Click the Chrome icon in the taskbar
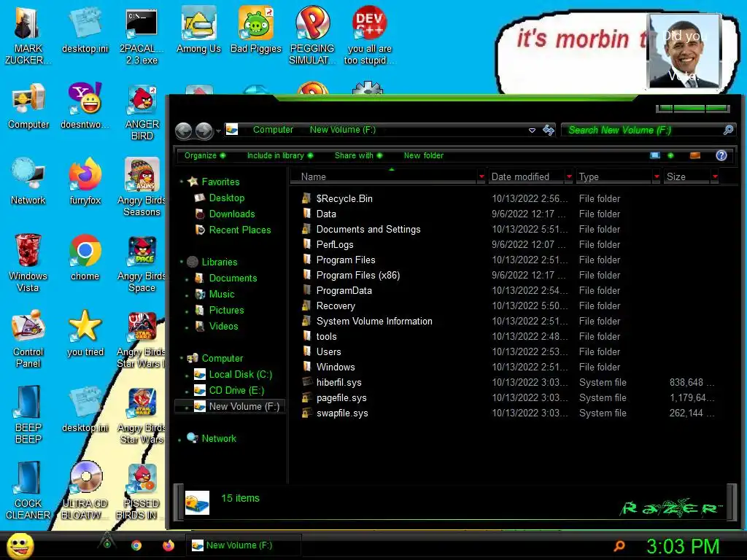The height and width of the screenshot is (560, 747). (136, 545)
